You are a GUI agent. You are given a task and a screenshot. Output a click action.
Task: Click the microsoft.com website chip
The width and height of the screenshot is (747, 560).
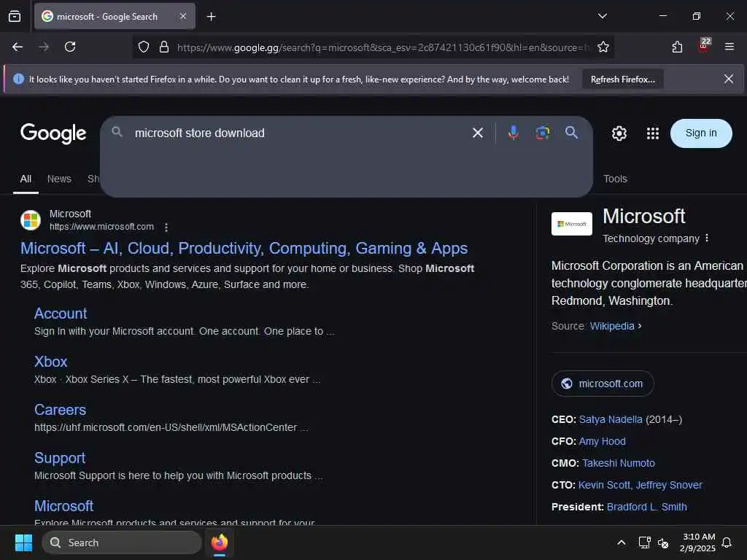(x=602, y=384)
